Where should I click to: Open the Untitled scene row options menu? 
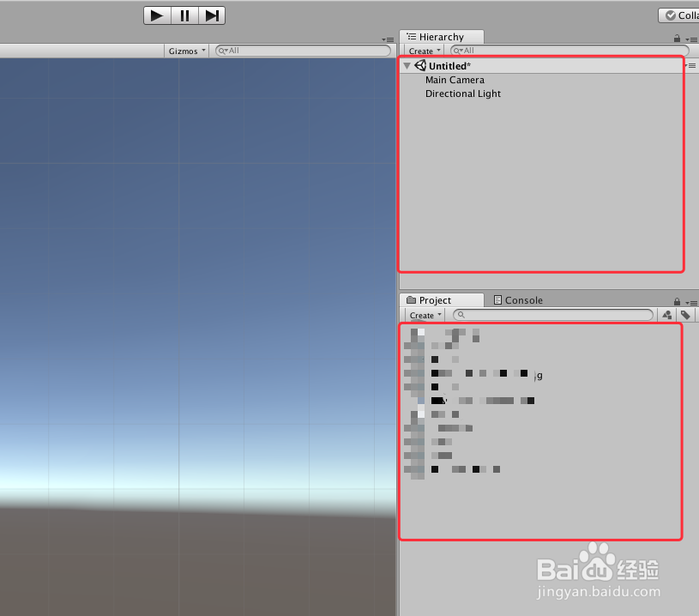[690, 65]
